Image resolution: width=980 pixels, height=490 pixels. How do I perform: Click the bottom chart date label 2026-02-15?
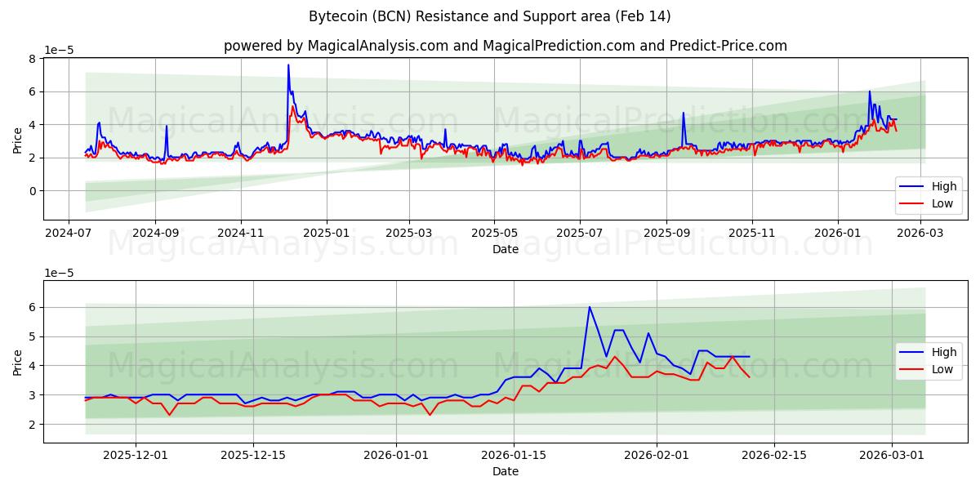[774, 456]
